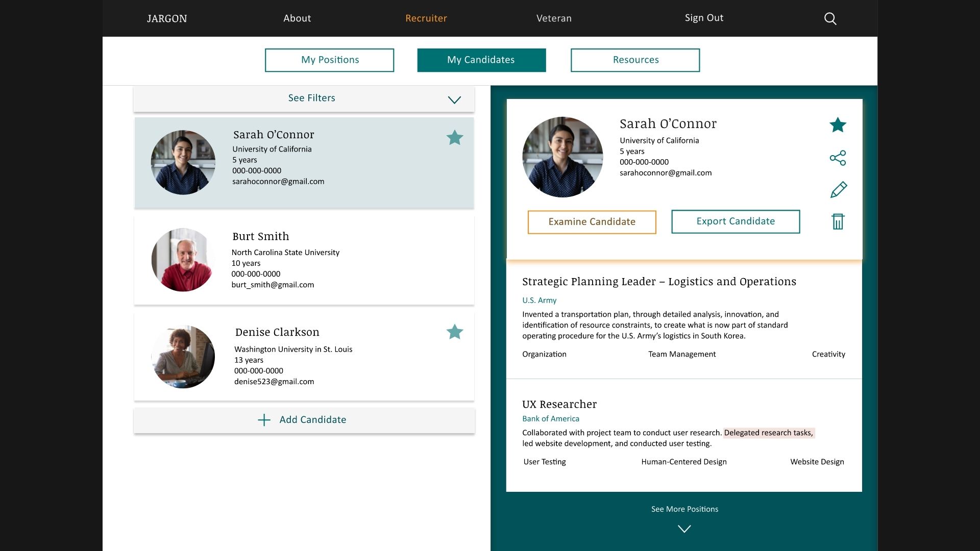Toggle star in Sarah O'Connor detail panel

click(838, 125)
